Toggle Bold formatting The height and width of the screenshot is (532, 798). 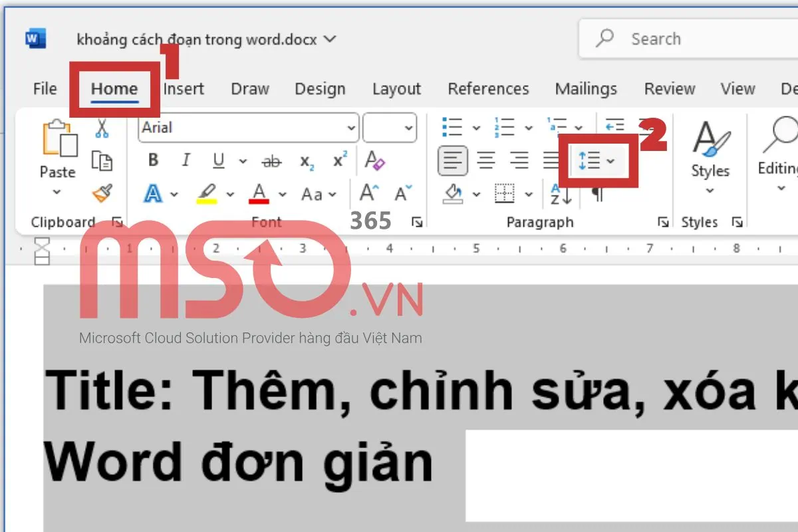154,161
